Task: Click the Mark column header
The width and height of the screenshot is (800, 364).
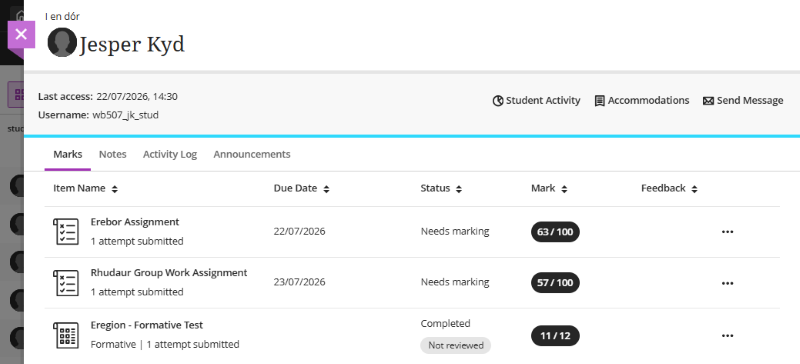Action: (543, 188)
